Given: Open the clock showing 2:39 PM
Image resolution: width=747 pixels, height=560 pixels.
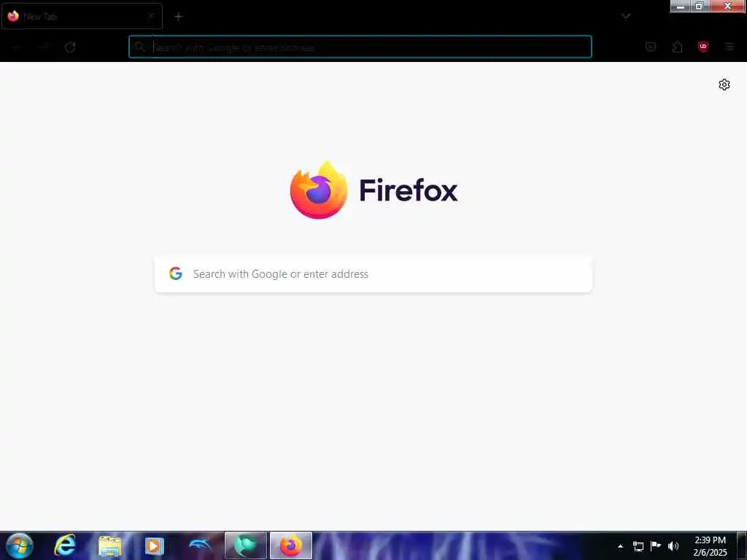Looking at the screenshot, I should coord(711,546).
